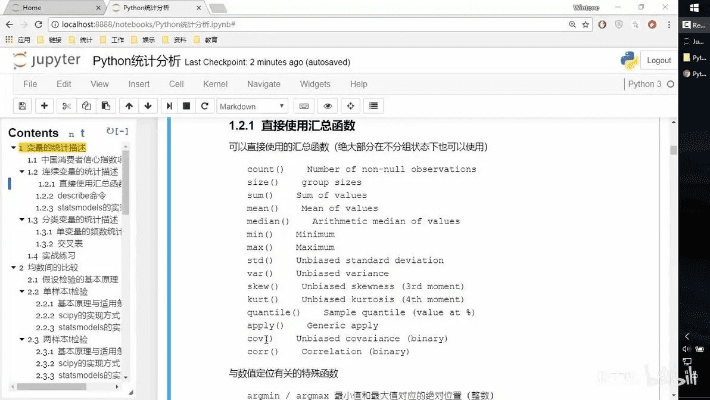This screenshot has height=400, width=710.
Task: Open the cell type dropdown showing Markdown
Action: pos(252,106)
